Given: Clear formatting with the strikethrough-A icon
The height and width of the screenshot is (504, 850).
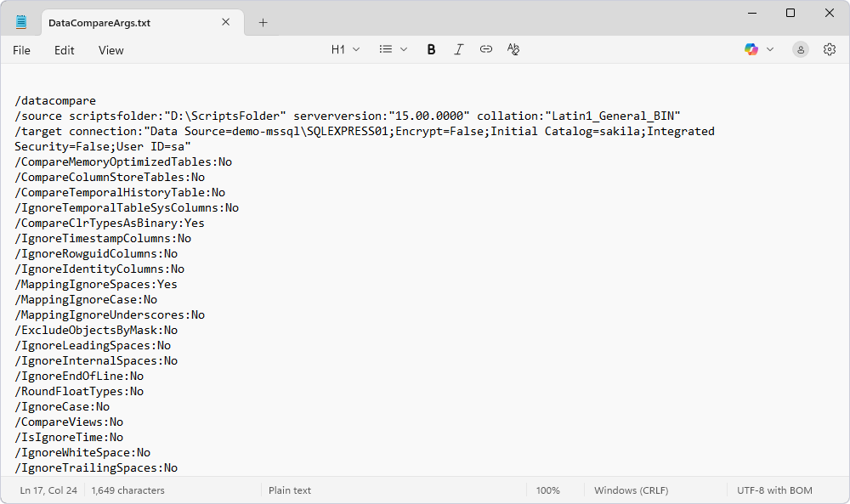Looking at the screenshot, I should coord(513,49).
